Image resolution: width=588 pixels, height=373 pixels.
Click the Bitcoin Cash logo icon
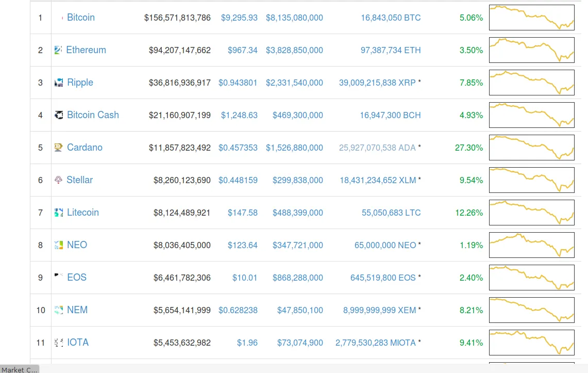point(59,115)
